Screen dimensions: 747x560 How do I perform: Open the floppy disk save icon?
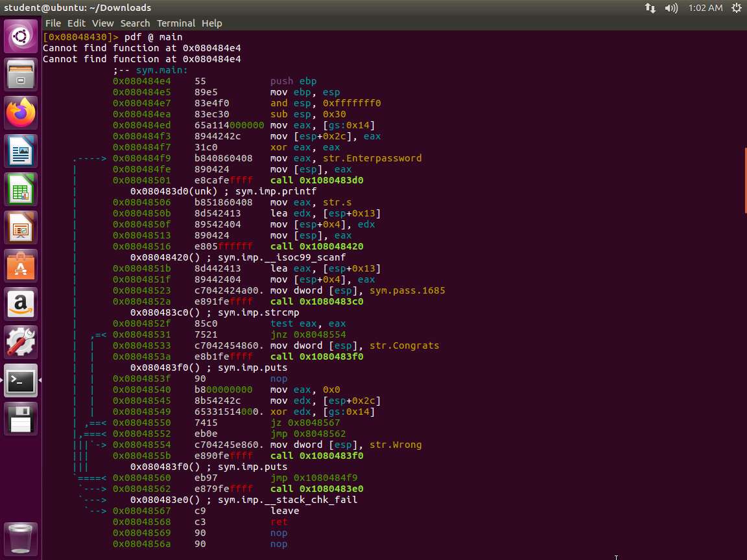click(x=21, y=419)
